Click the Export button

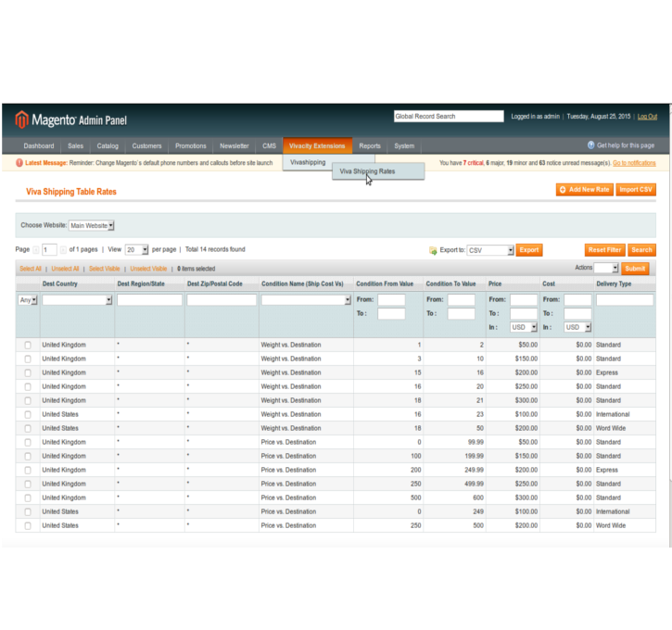tap(529, 250)
